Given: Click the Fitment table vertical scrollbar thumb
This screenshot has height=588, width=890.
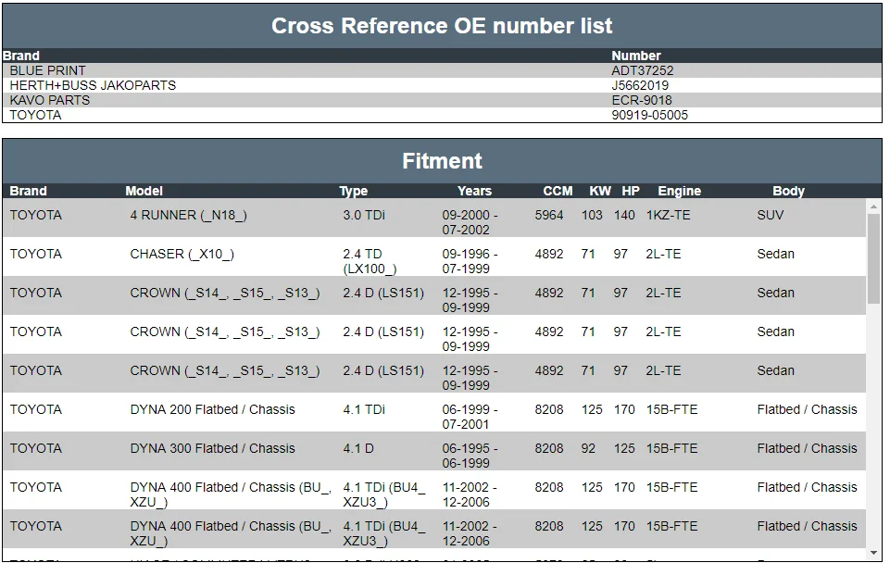Looking at the screenshot, I should [873, 258].
